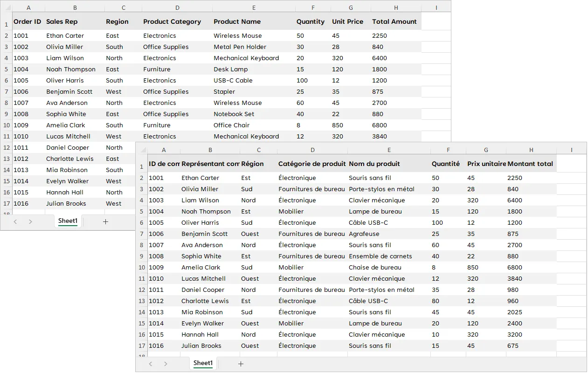Screen dimensions: 588x373
Task: Select the 'Ethan Carter' cell in English sheet
Action: (x=75, y=35)
